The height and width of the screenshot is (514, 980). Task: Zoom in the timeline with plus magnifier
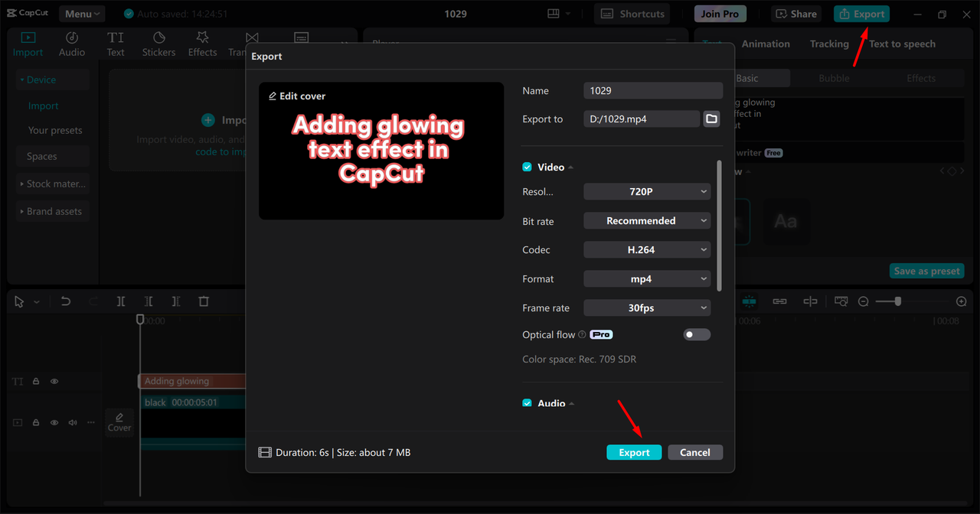coord(962,301)
